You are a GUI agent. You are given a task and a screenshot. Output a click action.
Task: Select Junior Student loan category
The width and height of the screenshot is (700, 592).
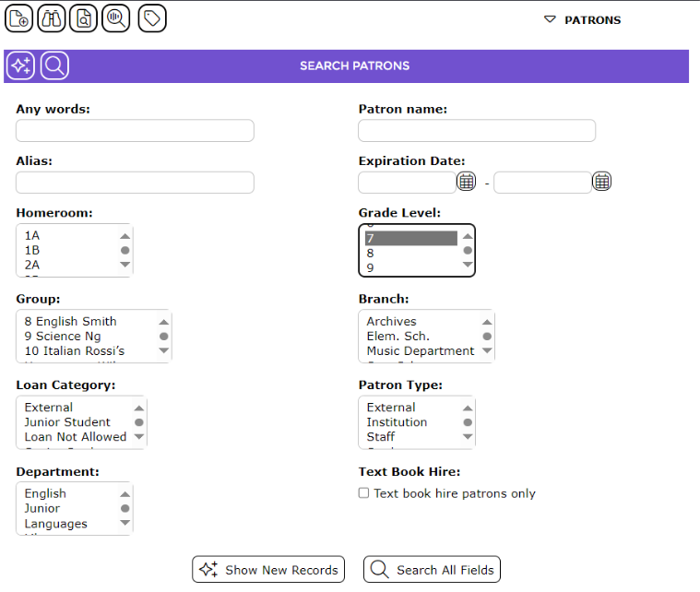pyautogui.click(x=67, y=422)
